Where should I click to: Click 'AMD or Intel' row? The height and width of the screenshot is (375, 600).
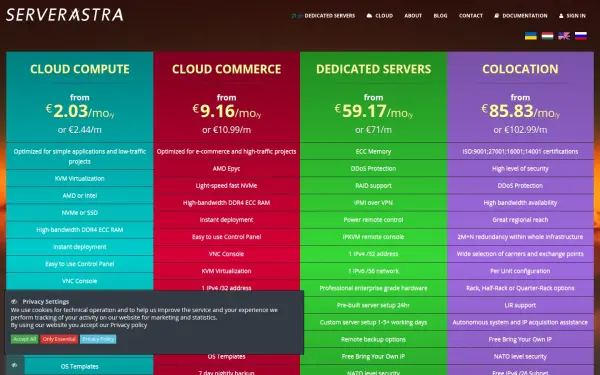tap(80, 196)
